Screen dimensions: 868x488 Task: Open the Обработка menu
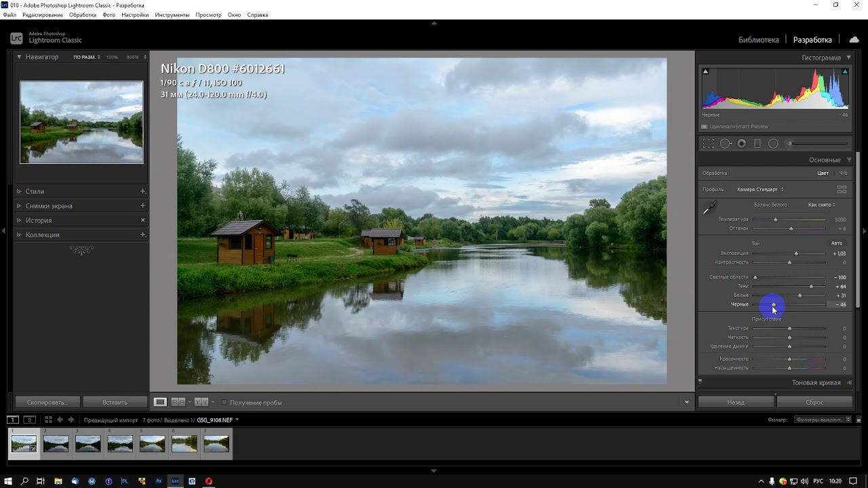coord(83,15)
